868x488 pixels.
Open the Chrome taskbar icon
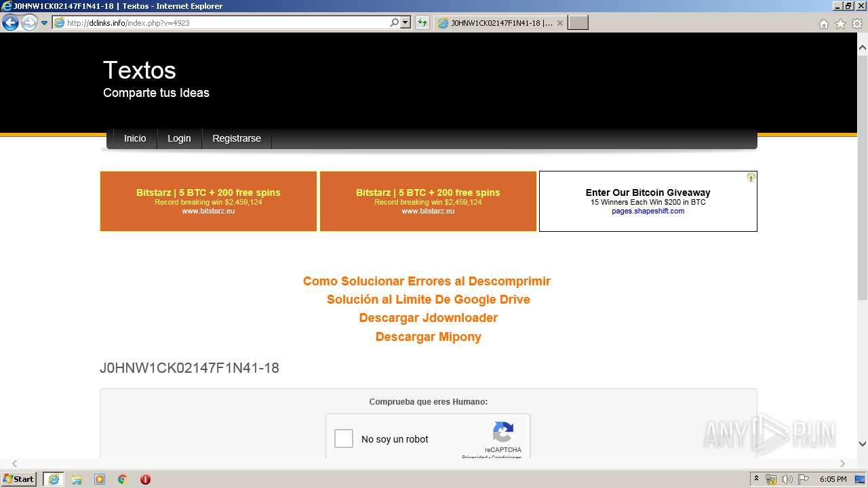tap(123, 479)
